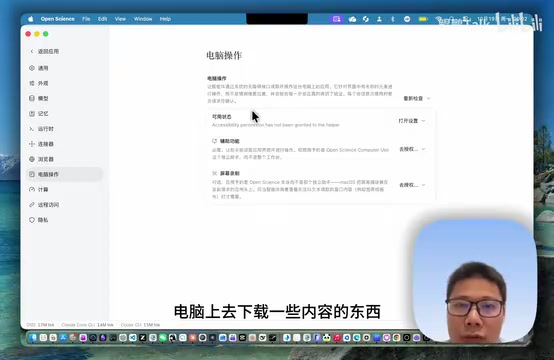The height and width of the screenshot is (360, 554).
Task: Click the 电脑操作 page heading
Action: click(224, 55)
